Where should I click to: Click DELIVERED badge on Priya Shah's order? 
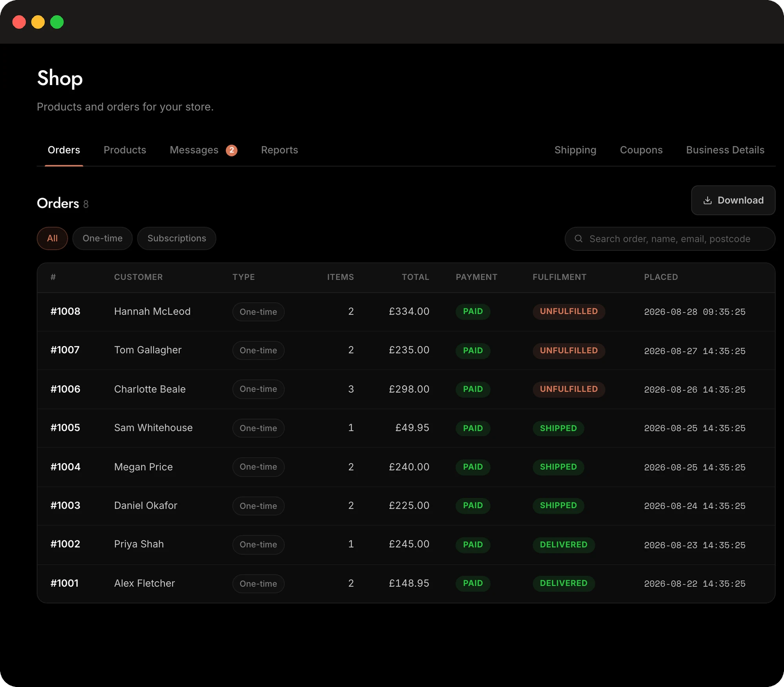coord(563,544)
